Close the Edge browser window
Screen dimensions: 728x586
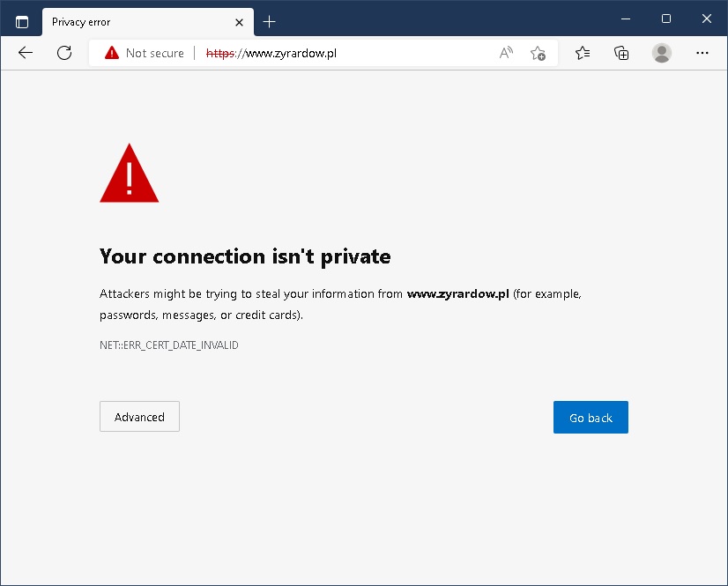706,19
